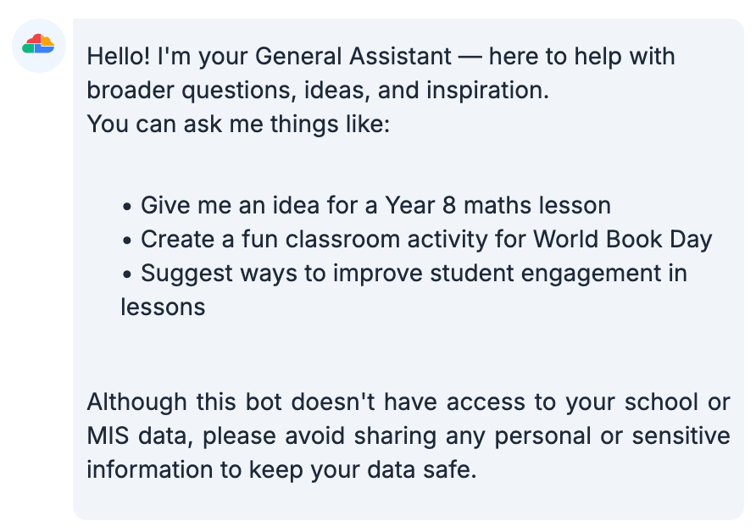Image resolution: width=756 pixels, height=532 pixels.
Task: Click the "You can ask me things like:" line
Action: tap(238, 124)
